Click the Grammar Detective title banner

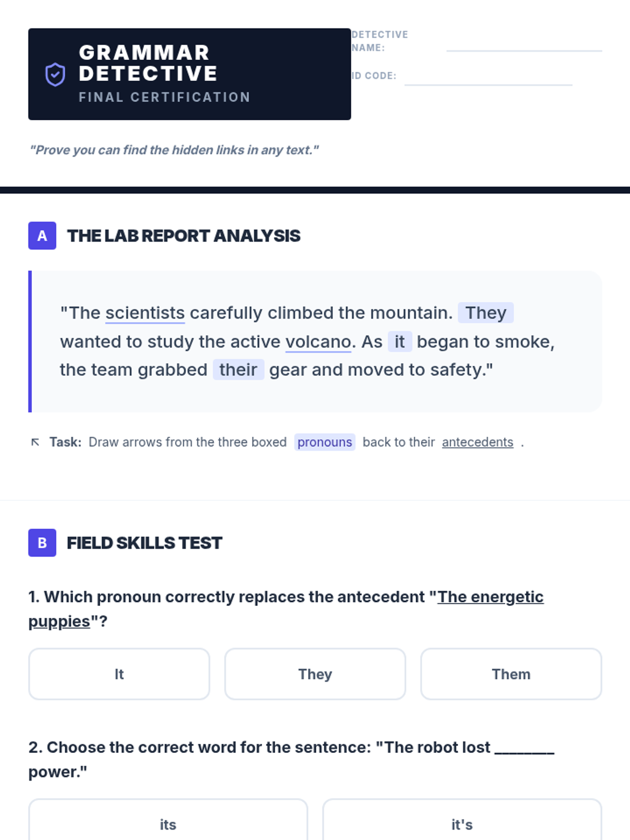point(189,74)
